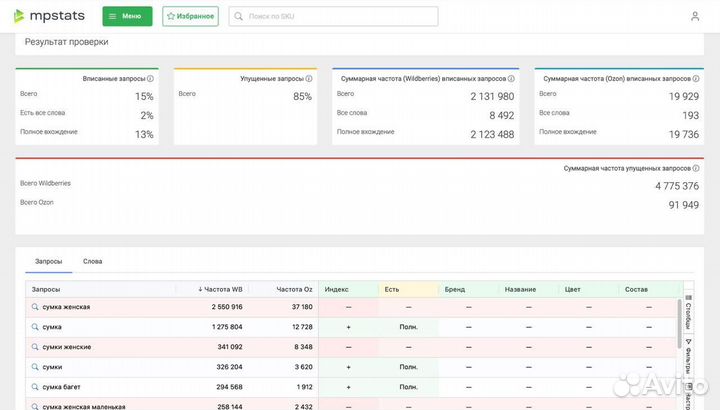Click info icon next to Вписанные запросы
The image size is (720, 410).
pyautogui.click(x=151, y=78)
